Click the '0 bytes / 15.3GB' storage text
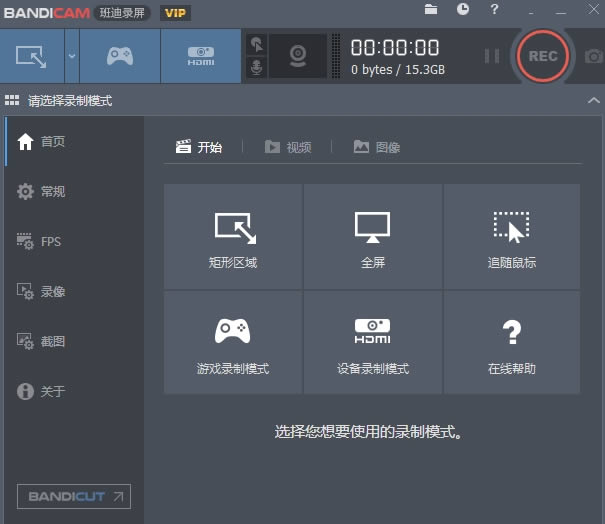Screen dimensions: 605x524 398,70
